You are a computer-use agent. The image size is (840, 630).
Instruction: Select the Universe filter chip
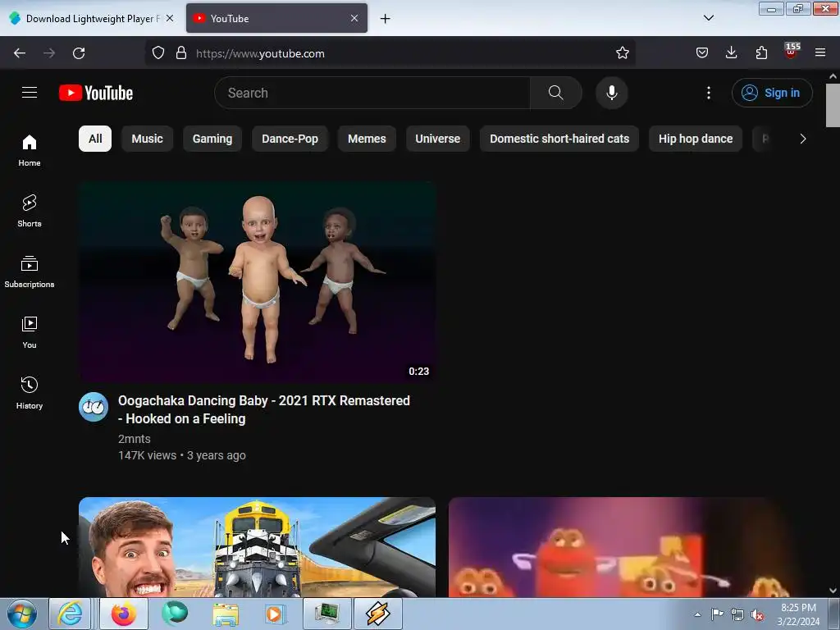(x=438, y=139)
